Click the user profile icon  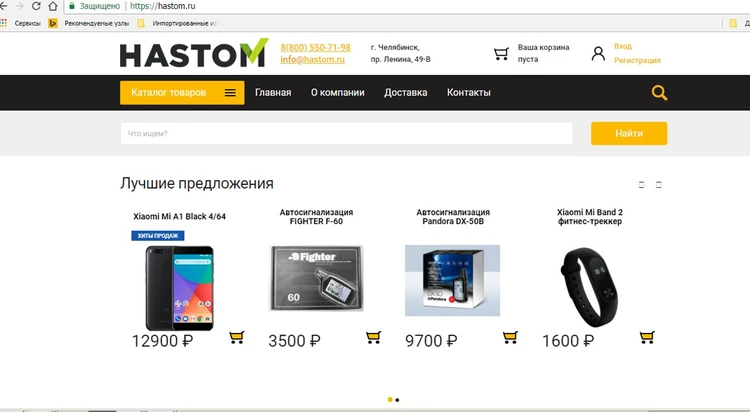[x=598, y=53]
